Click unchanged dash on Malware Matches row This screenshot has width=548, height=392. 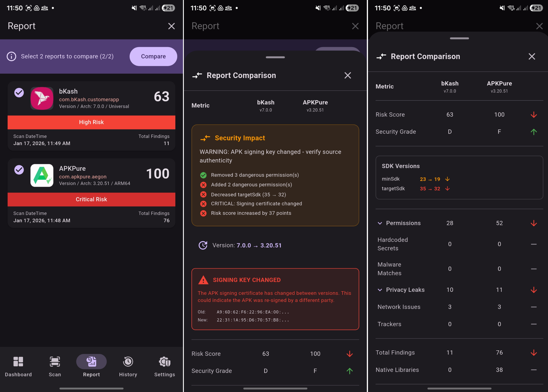click(x=534, y=269)
